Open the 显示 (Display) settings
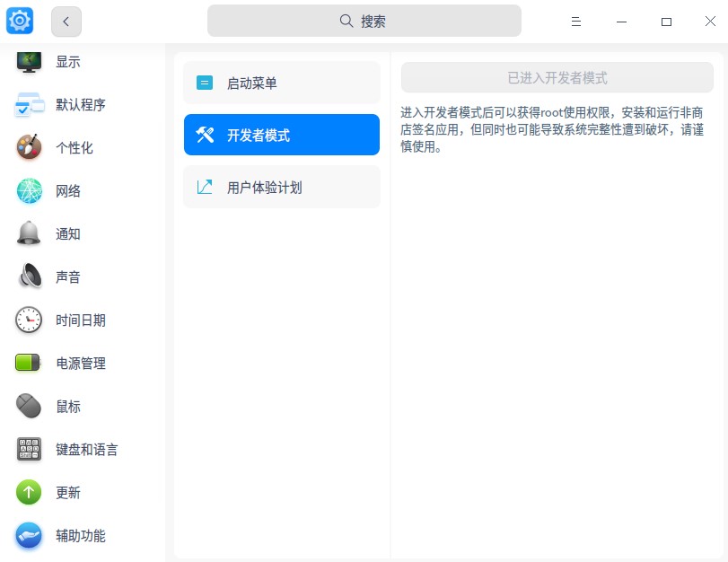Screen dimensions: 728x562 point(69,61)
